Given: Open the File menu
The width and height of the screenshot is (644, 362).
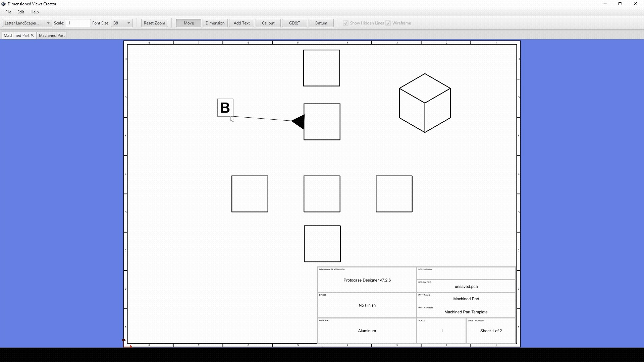Looking at the screenshot, I should (8, 12).
